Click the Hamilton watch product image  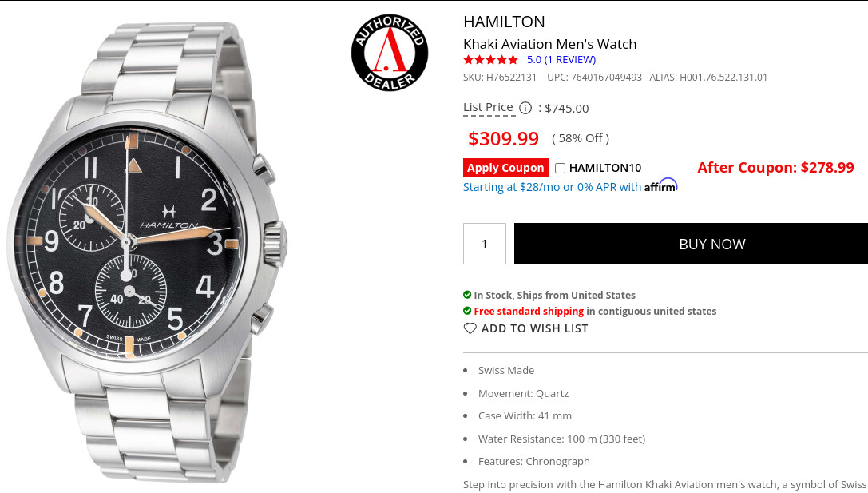tap(147, 252)
